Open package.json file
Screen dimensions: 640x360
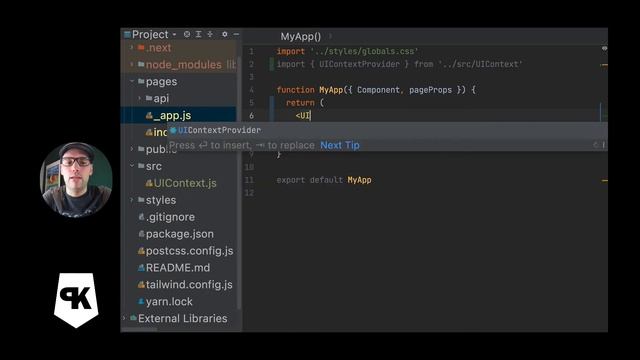point(180,234)
